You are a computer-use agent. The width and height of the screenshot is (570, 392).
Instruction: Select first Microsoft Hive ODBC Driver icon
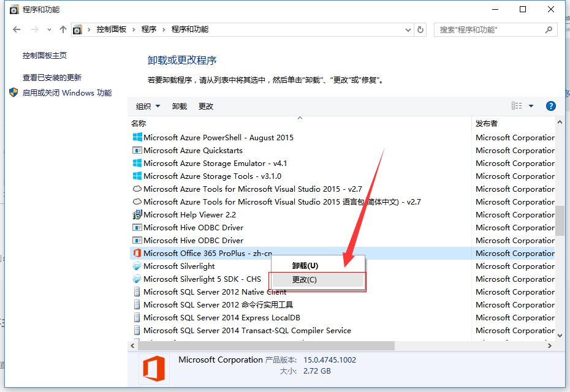coord(137,227)
